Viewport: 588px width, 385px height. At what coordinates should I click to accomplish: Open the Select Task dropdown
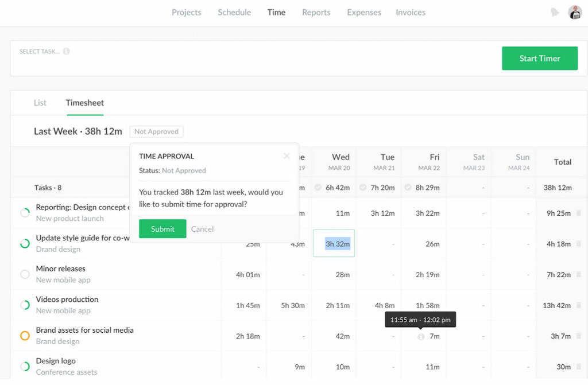pyautogui.click(x=40, y=51)
